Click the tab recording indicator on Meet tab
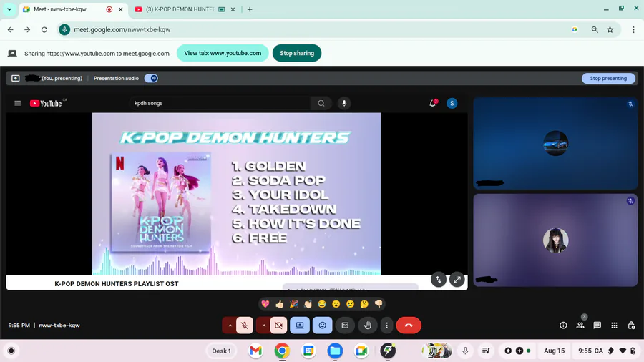 point(109,9)
